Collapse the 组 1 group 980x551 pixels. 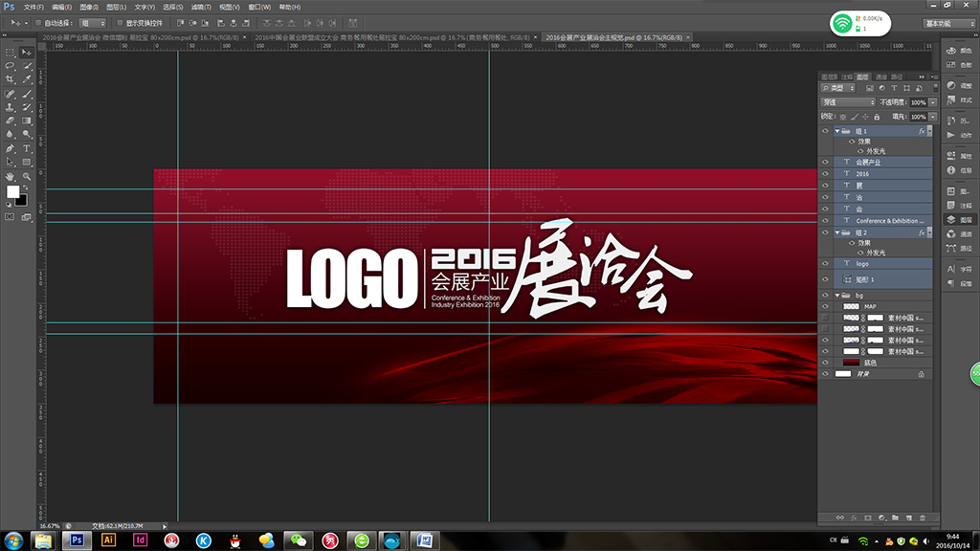[837, 131]
